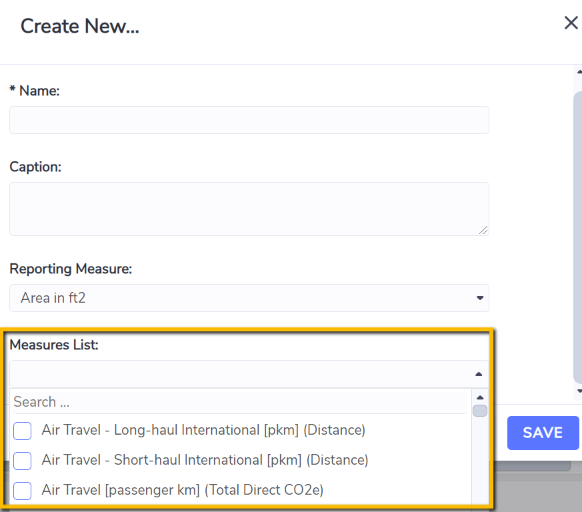Click the measures Search field

point(240,402)
